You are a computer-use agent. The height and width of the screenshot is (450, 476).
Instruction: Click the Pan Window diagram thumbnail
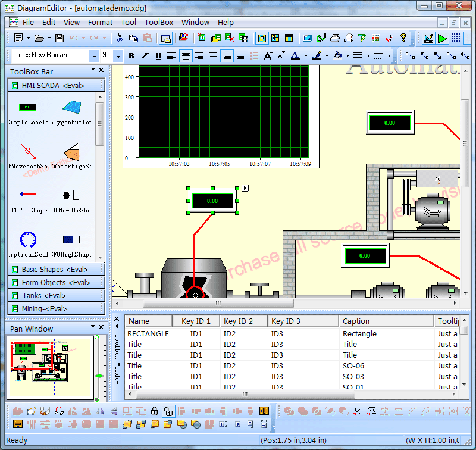[51, 367]
